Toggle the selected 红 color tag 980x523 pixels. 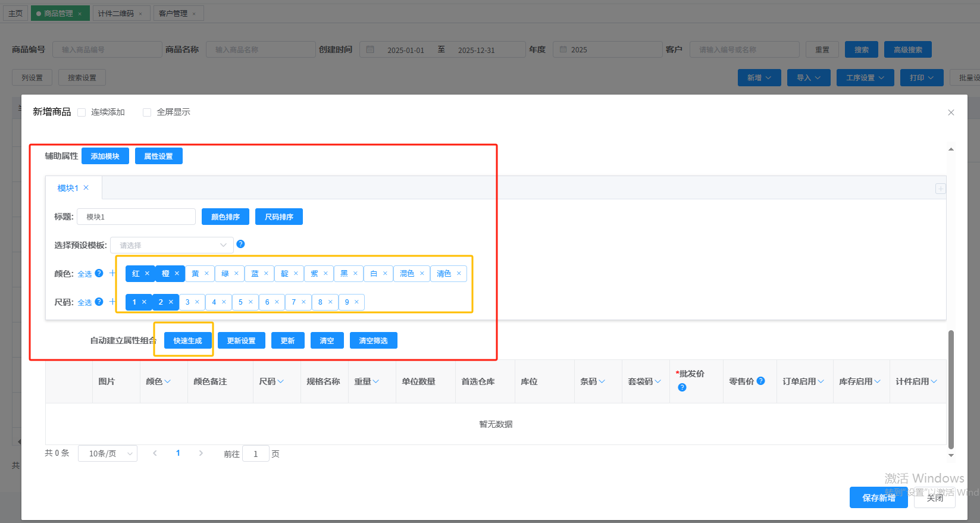coord(136,274)
